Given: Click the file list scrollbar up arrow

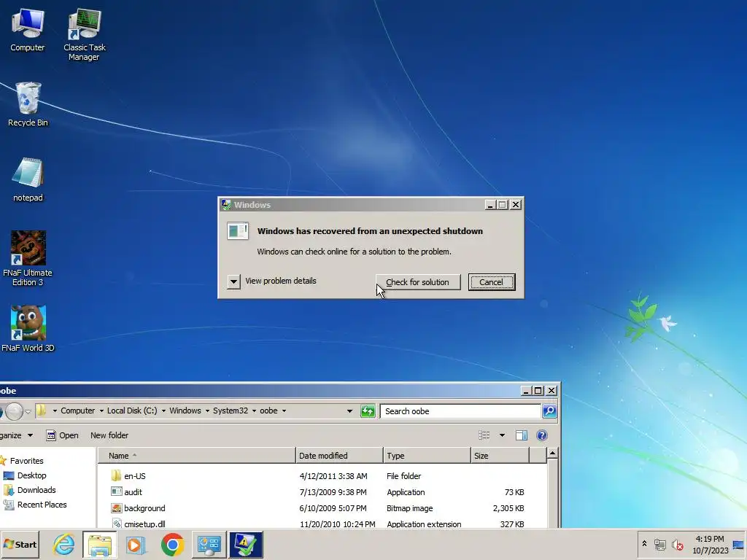Looking at the screenshot, I should [553, 453].
